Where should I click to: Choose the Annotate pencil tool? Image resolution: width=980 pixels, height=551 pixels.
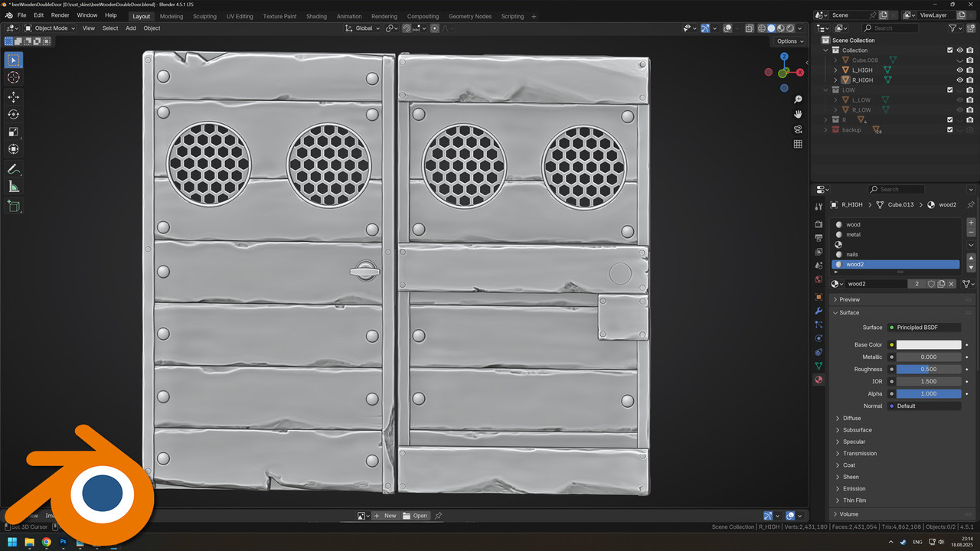point(14,168)
